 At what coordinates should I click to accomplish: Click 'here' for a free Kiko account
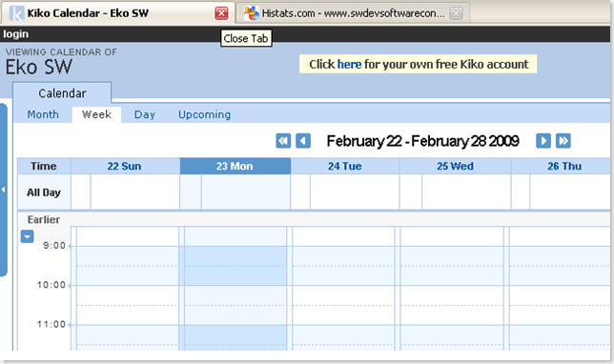[349, 64]
